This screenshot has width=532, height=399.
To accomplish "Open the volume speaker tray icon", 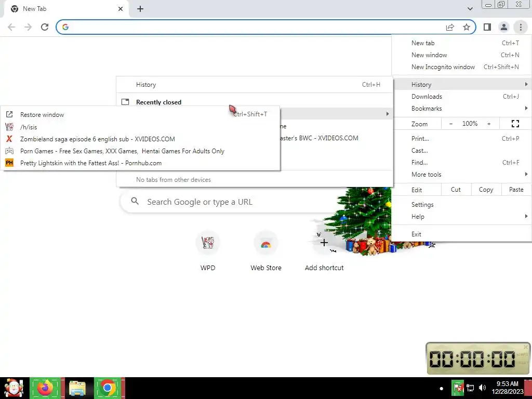I will coord(482,388).
